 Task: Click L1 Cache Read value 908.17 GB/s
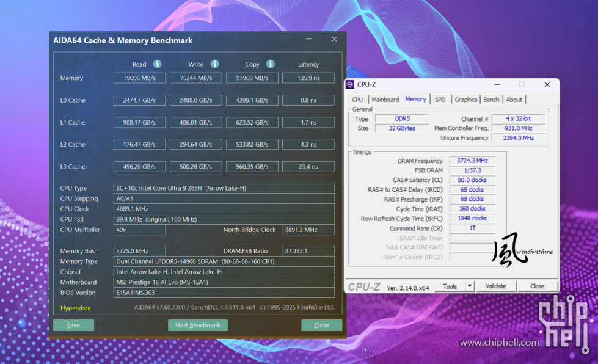(139, 122)
